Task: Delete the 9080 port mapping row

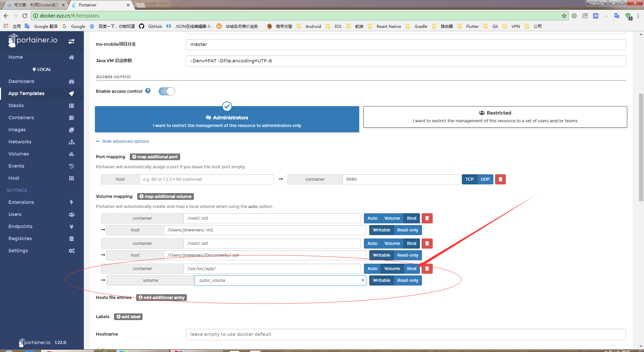Action: coord(500,179)
